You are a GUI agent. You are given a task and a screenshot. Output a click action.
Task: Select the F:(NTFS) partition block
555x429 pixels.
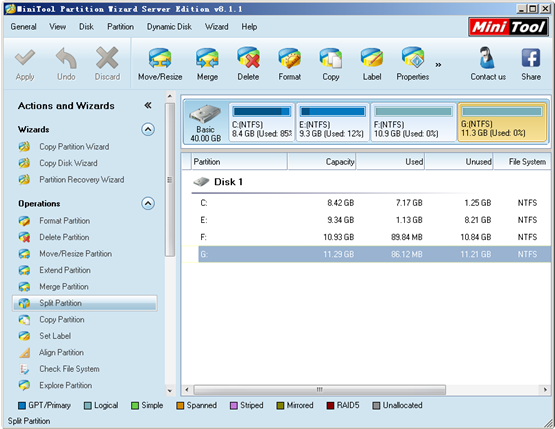(x=413, y=122)
